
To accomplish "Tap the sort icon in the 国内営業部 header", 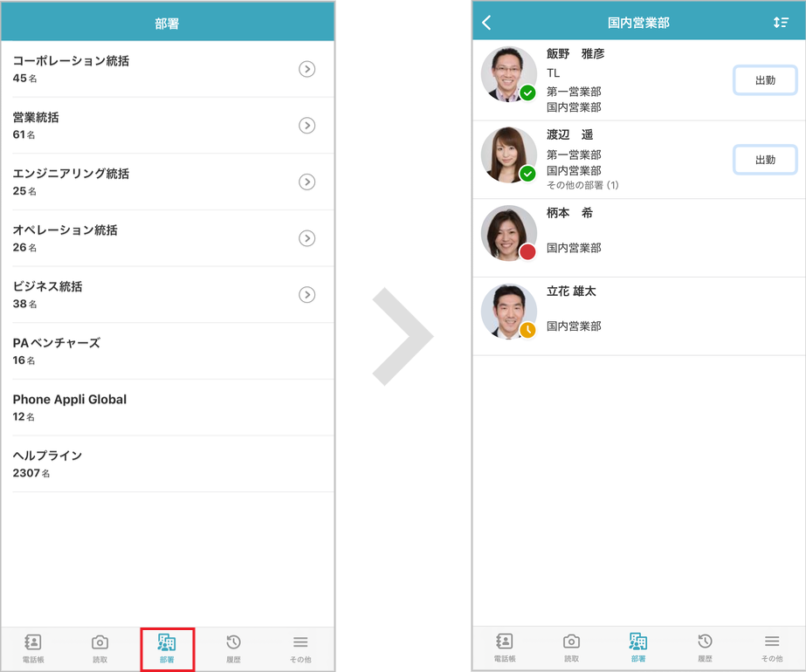I will pos(781,22).
